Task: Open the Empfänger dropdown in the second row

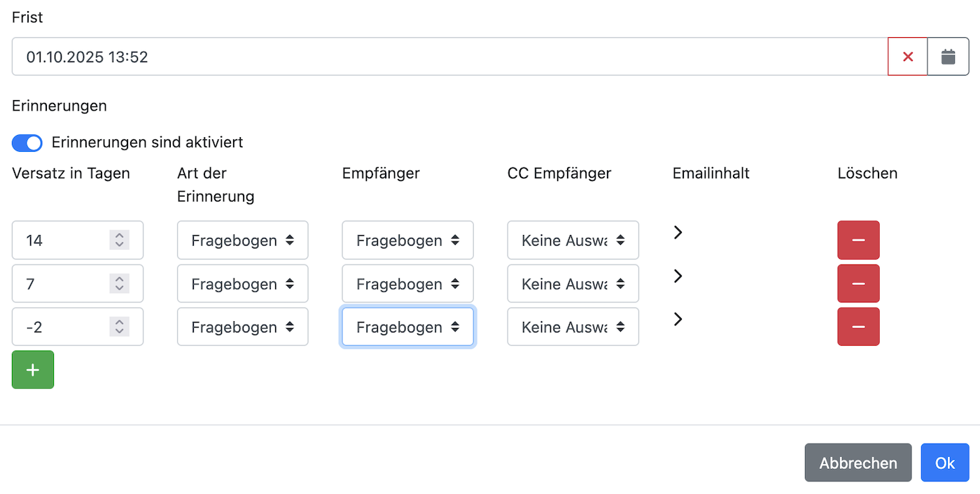Action: click(x=407, y=283)
